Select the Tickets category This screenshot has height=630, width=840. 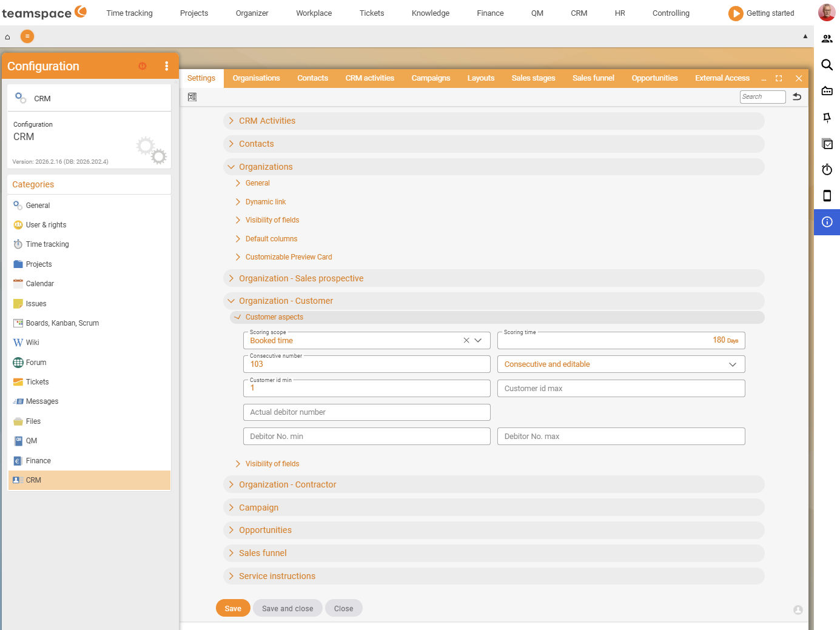(89, 382)
